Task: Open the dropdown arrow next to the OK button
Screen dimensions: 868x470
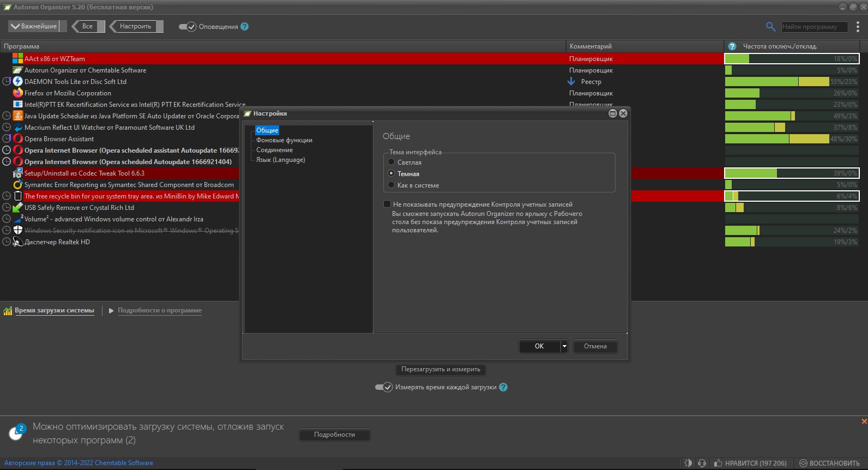Action: point(564,346)
